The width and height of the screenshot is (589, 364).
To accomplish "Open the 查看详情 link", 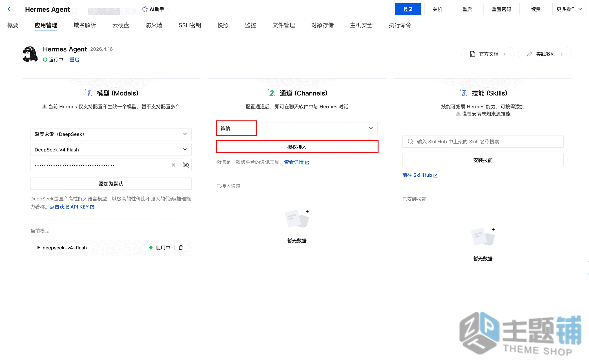I will 297,162.
